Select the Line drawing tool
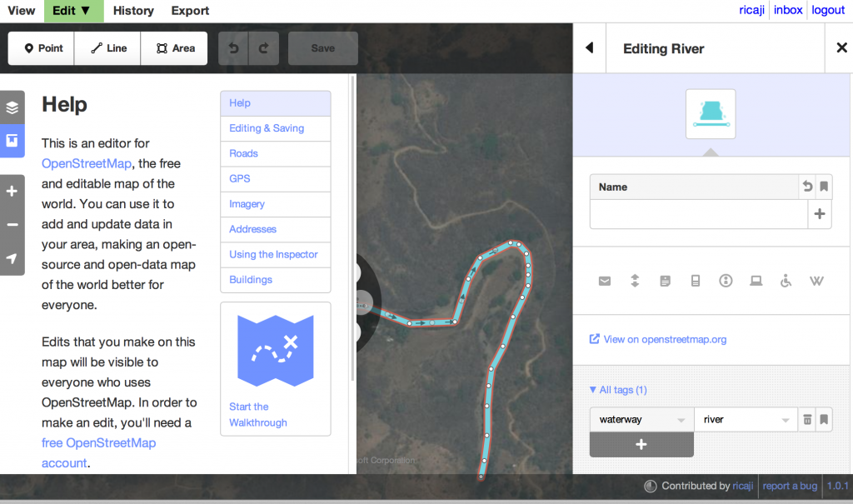The width and height of the screenshot is (853, 504). click(x=107, y=48)
